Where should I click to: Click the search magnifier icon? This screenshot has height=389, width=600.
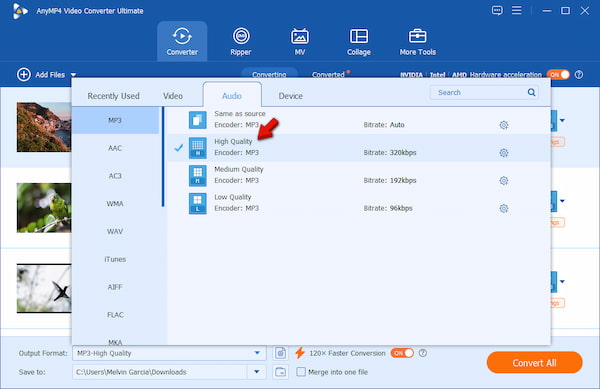(532, 92)
